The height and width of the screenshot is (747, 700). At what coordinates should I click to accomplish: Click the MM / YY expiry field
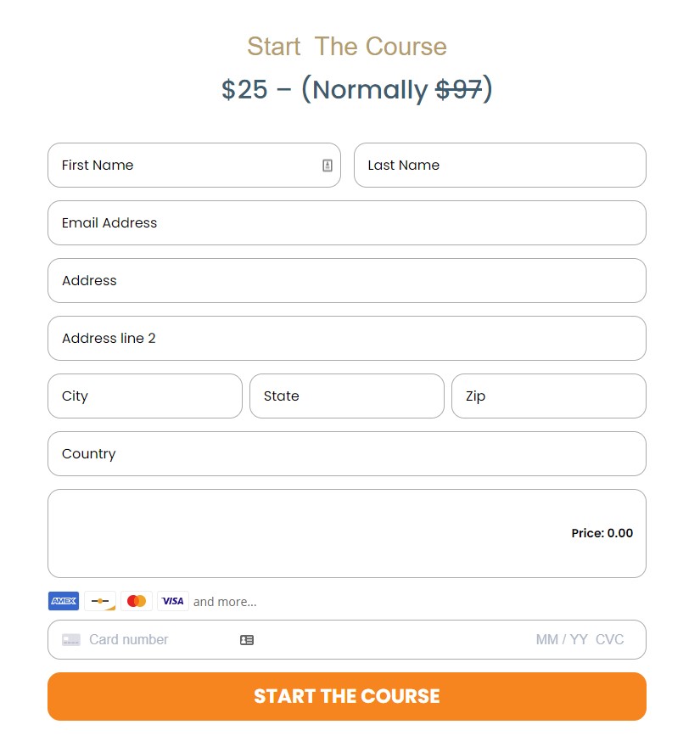562,640
